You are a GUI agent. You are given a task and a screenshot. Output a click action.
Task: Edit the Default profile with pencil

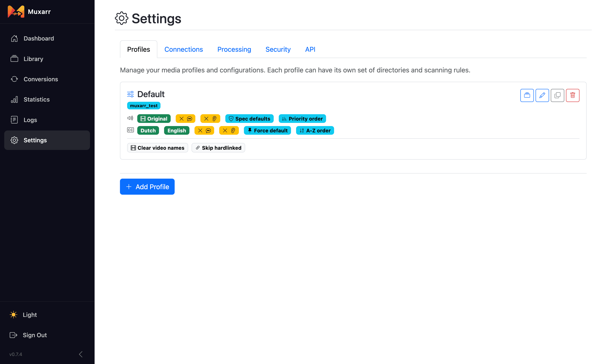tap(542, 95)
